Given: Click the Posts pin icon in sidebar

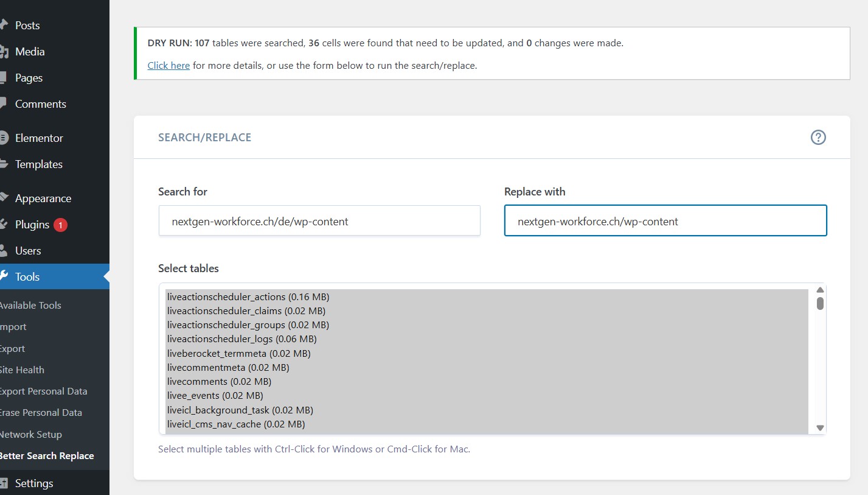Looking at the screenshot, I should pyautogui.click(x=3, y=25).
